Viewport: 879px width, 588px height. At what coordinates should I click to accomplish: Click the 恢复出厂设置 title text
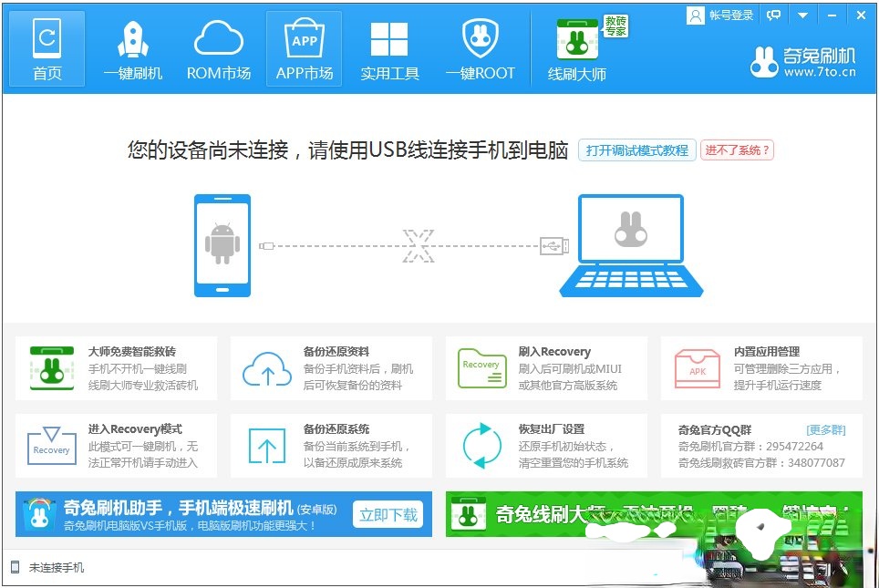tap(552, 428)
